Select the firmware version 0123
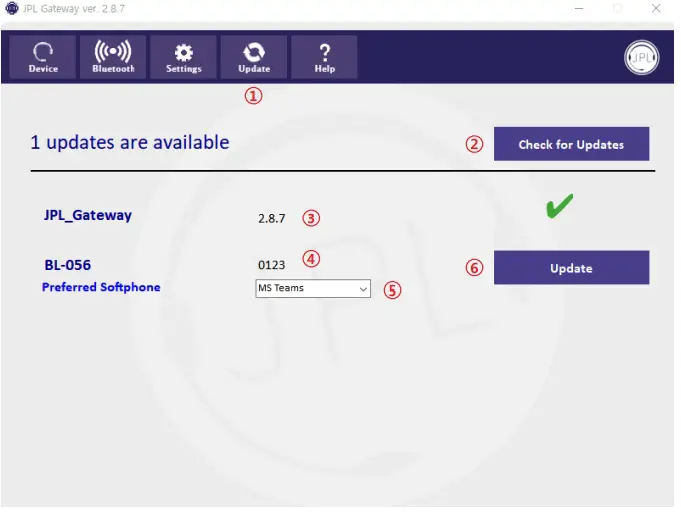This screenshot has height=514, width=681. click(x=271, y=265)
